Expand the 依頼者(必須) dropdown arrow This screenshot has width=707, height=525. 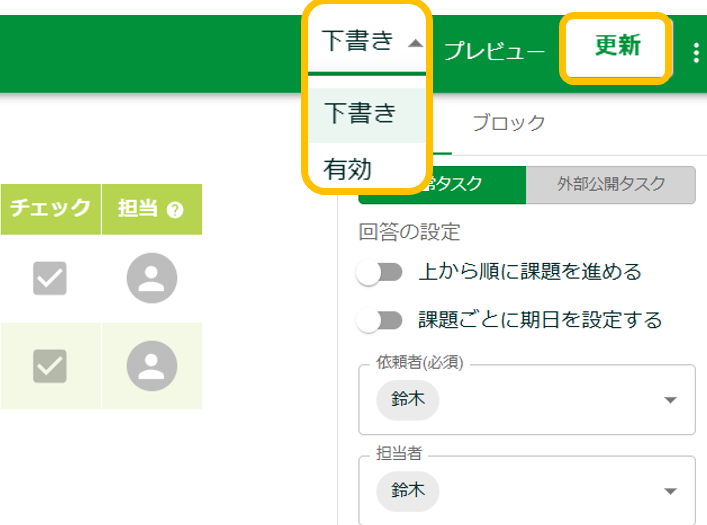tap(670, 401)
